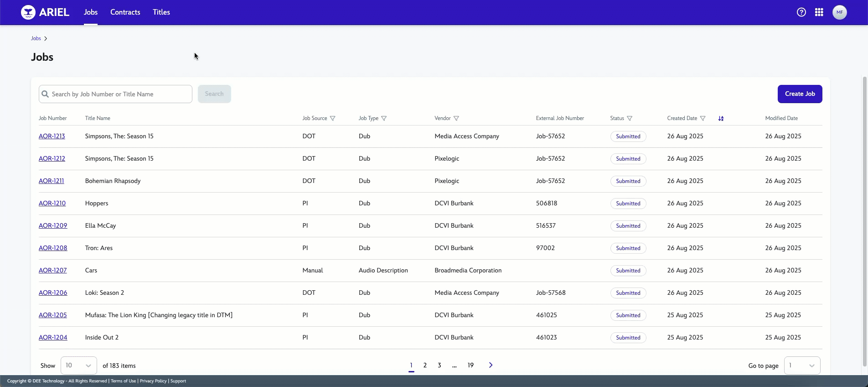Toggle the Created Date sort icon

[721, 119]
